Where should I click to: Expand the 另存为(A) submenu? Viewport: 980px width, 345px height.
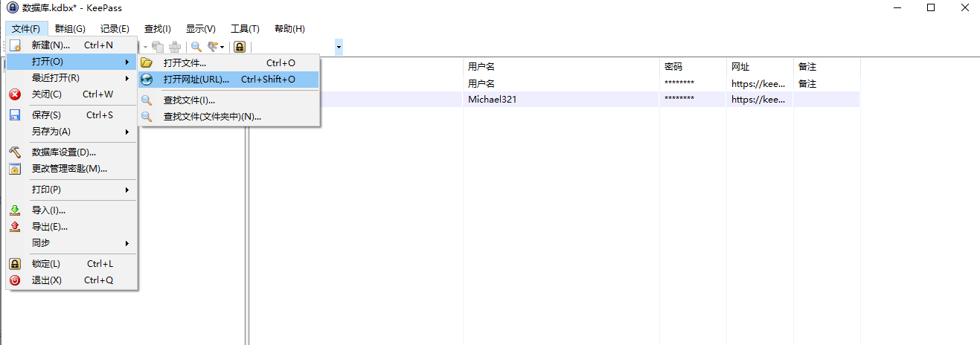72,132
